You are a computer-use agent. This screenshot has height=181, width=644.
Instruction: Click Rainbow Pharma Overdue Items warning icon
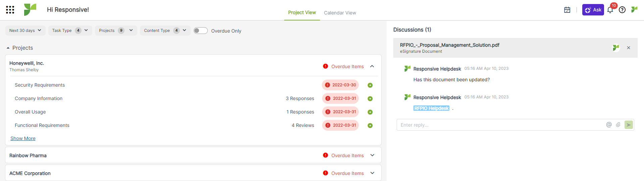tap(326, 155)
